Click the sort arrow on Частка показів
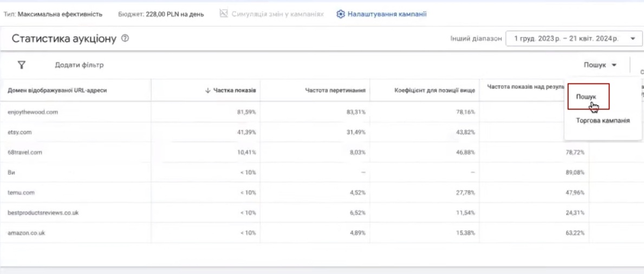 click(x=208, y=90)
